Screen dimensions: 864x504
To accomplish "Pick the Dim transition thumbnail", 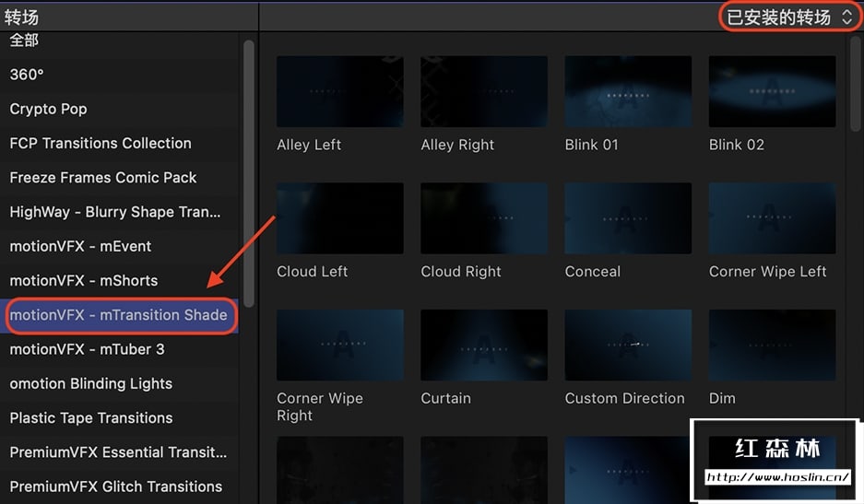I will tap(772, 345).
